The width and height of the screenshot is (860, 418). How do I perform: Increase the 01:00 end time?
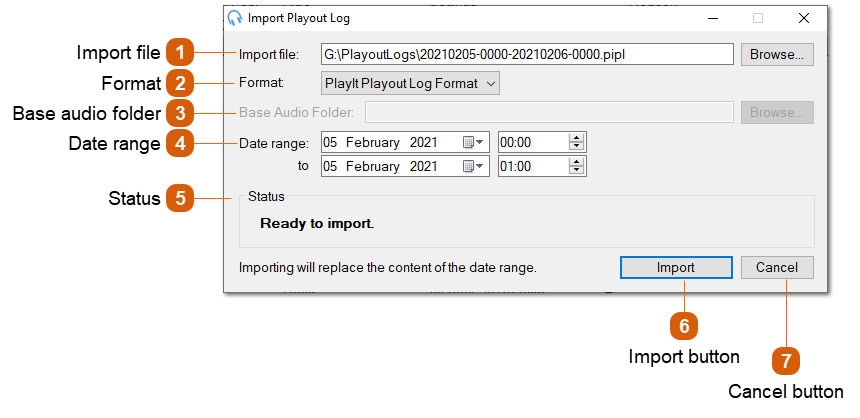[576, 161]
